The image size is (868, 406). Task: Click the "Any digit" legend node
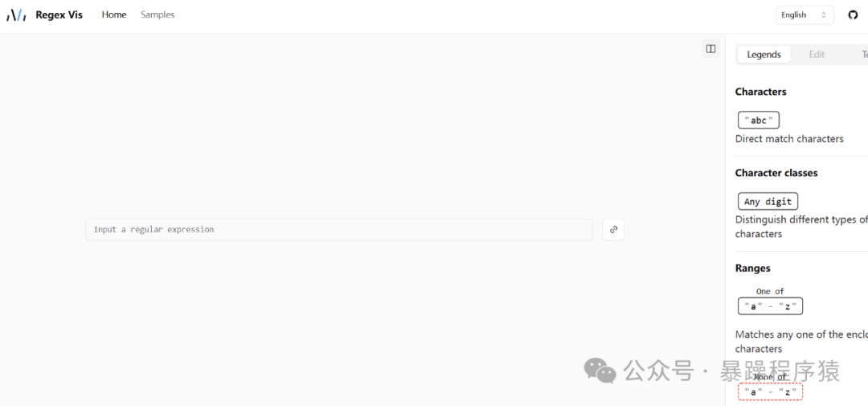click(768, 201)
